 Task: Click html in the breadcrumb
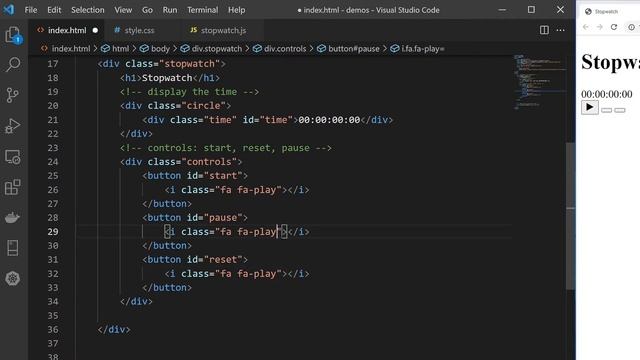[120, 49]
